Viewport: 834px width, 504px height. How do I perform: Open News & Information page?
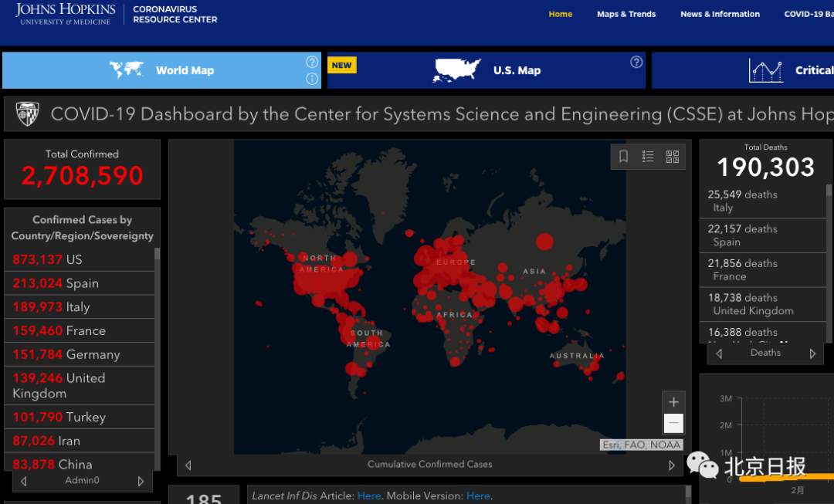click(720, 14)
